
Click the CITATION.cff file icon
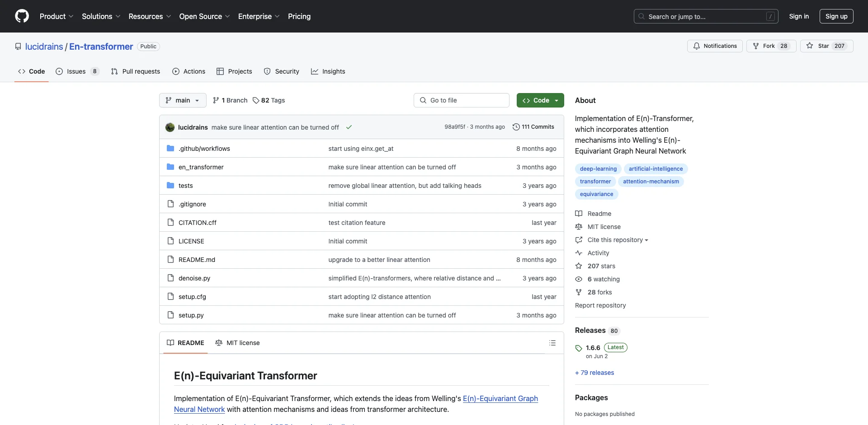[x=170, y=223]
